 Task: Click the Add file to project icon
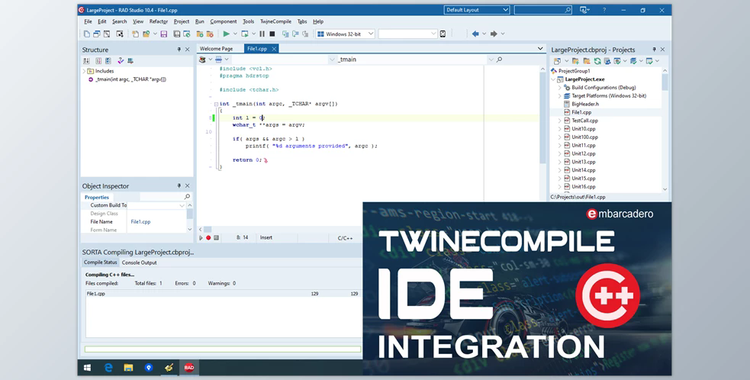pyautogui.click(x=199, y=34)
